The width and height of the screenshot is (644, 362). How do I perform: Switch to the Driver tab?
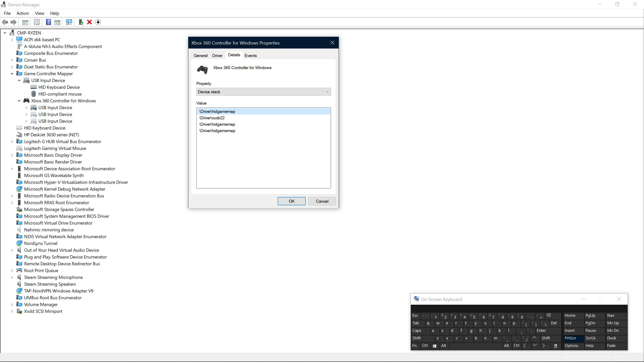[217, 56]
